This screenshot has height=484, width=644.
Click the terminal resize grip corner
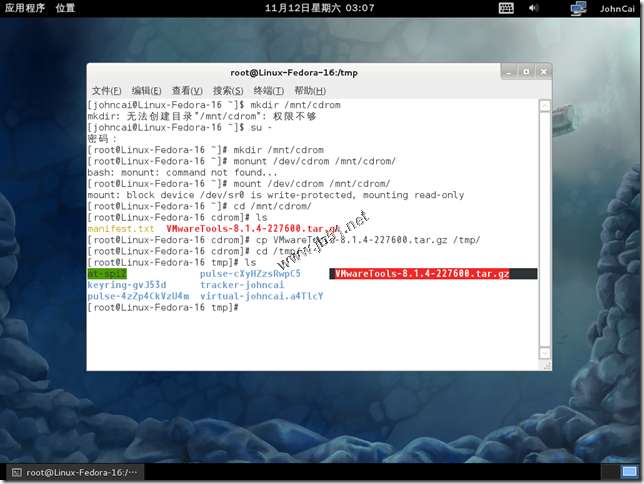point(547,365)
